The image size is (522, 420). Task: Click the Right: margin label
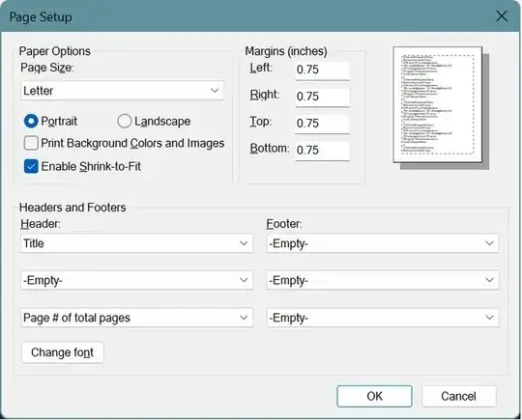tap(265, 95)
